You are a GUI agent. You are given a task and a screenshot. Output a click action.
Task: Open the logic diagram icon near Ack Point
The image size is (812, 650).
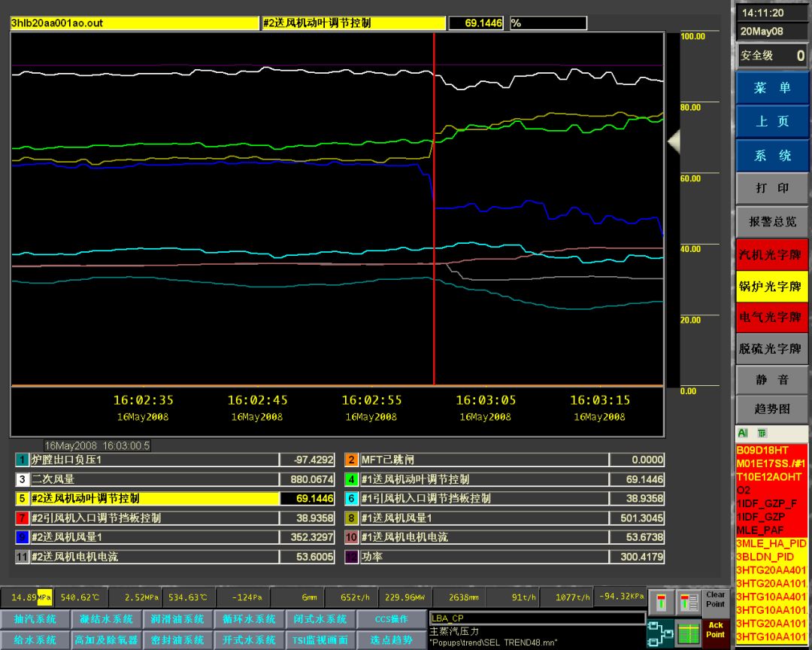click(660, 634)
